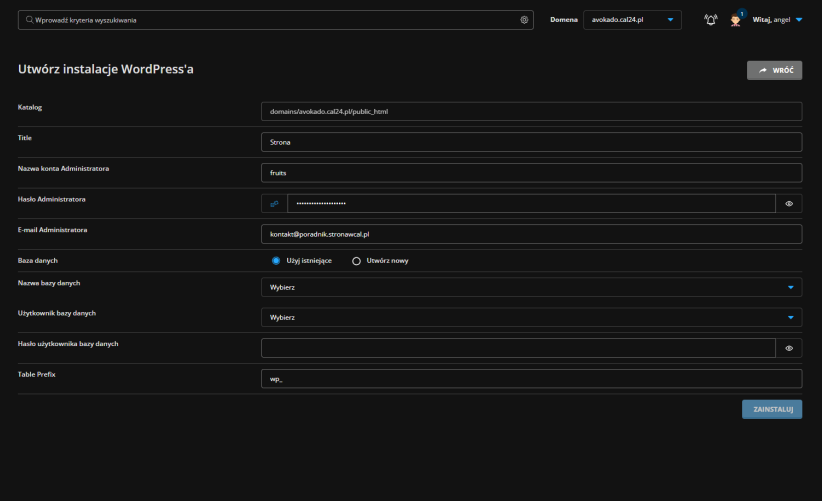Click the 'Domena' label text

click(564, 20)
